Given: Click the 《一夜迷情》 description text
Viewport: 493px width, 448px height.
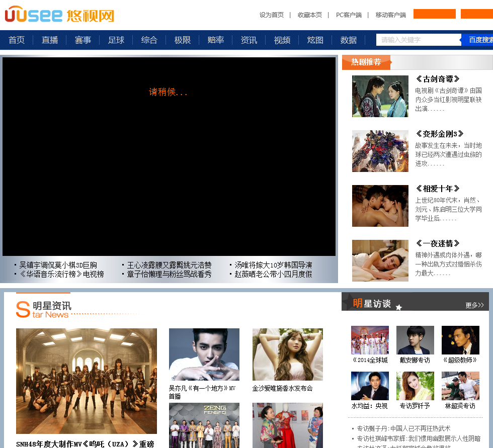Looking at the screenshot, I should (x=448, y=264).
